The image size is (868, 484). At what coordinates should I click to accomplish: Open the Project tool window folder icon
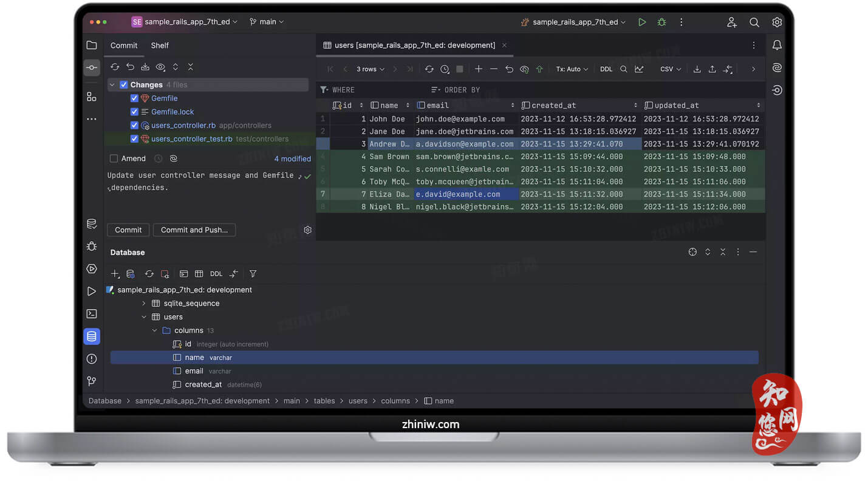pyautogui.click(x=92, y=45)
